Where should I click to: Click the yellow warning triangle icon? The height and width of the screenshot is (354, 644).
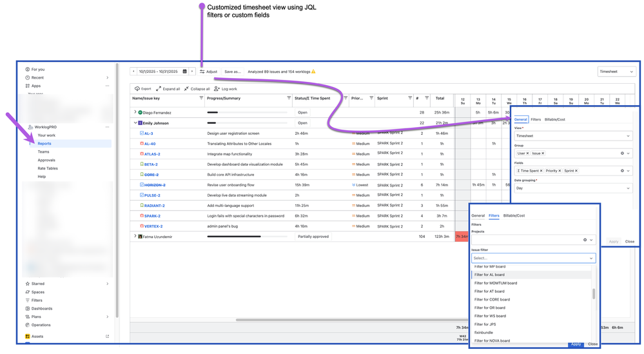click(x=314, y=72)
